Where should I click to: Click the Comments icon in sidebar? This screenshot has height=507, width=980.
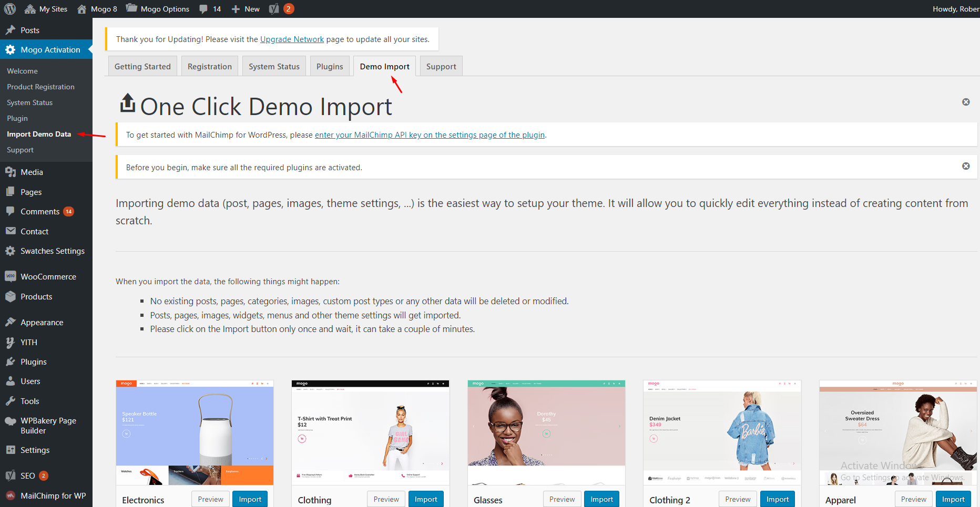pos(11,211)
